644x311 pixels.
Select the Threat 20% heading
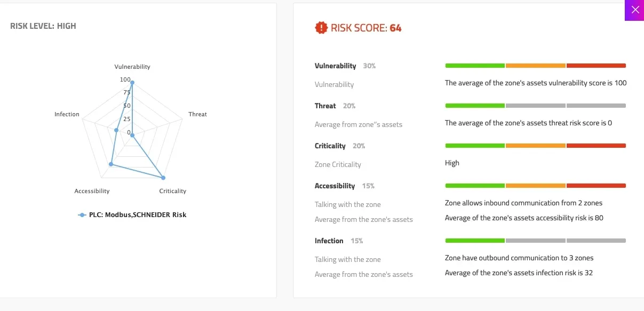pos(335,106)
